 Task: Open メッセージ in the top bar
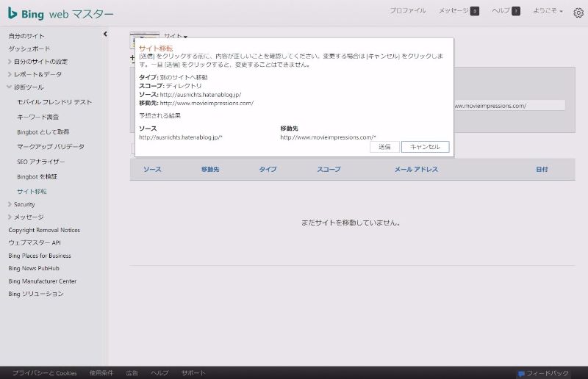tap(453, 10)
